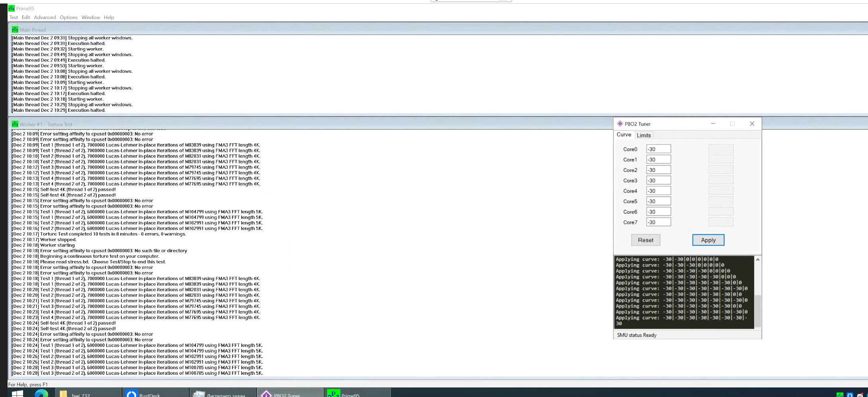Click the Main thread window icon
This screenshot has height=397, width=868.
coord(15,29)
